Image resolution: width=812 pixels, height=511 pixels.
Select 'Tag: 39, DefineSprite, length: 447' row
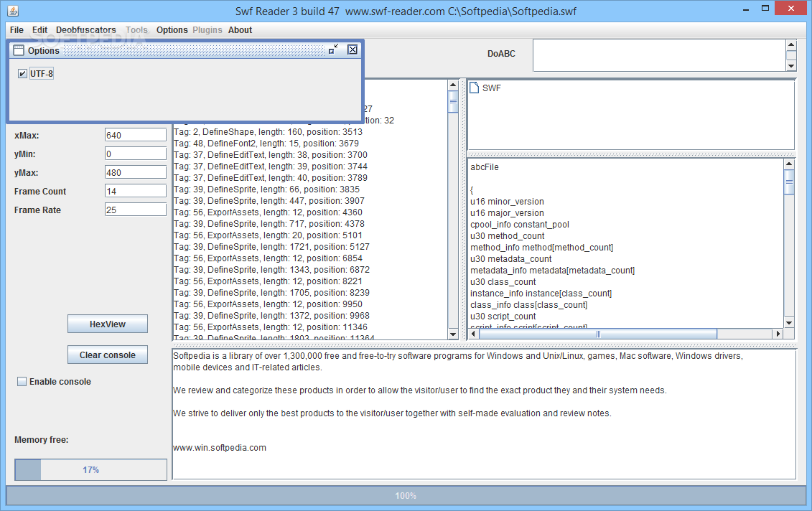coord(269,201)
